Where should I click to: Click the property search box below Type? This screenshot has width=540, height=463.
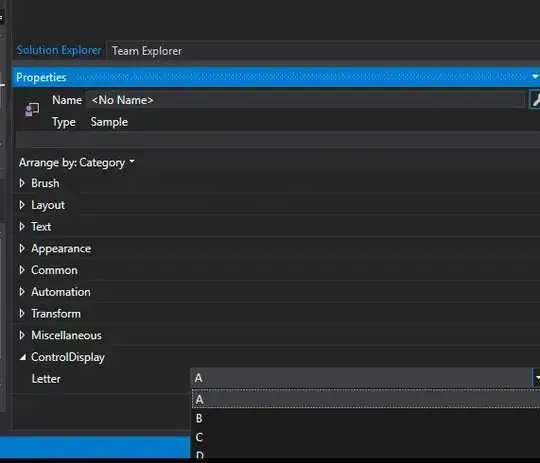[278, 140]
